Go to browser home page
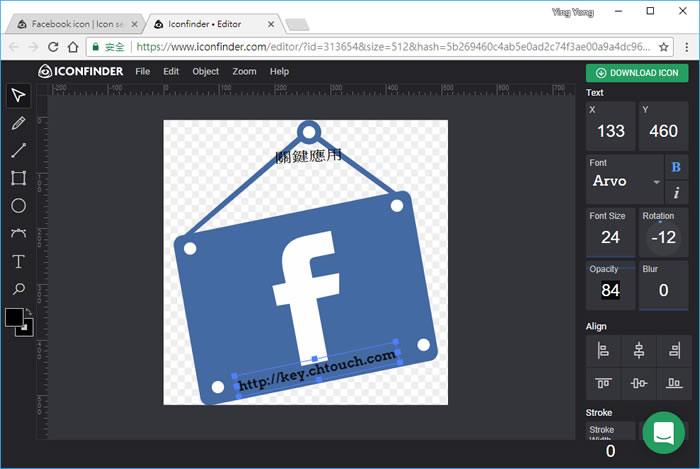This screenshot has width=700, height=469. point(73,47)
